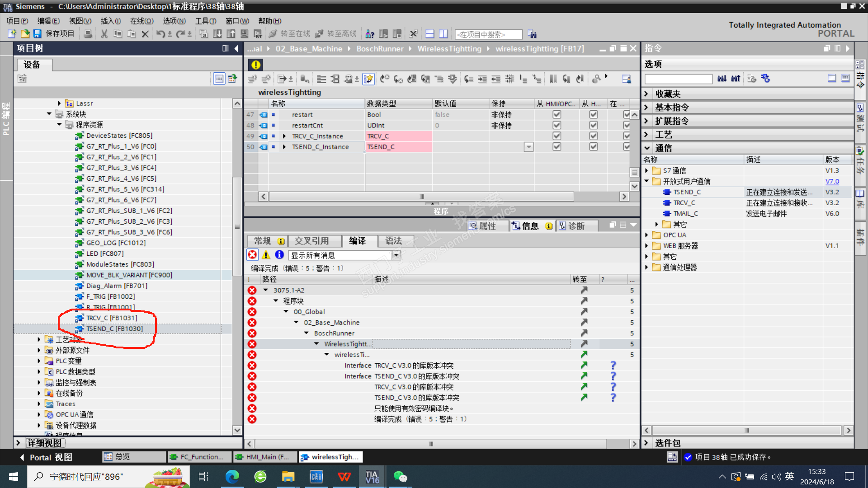This screenshot has height=488, width=868.
Task: Click the save project icon
Action: (38, 34)
